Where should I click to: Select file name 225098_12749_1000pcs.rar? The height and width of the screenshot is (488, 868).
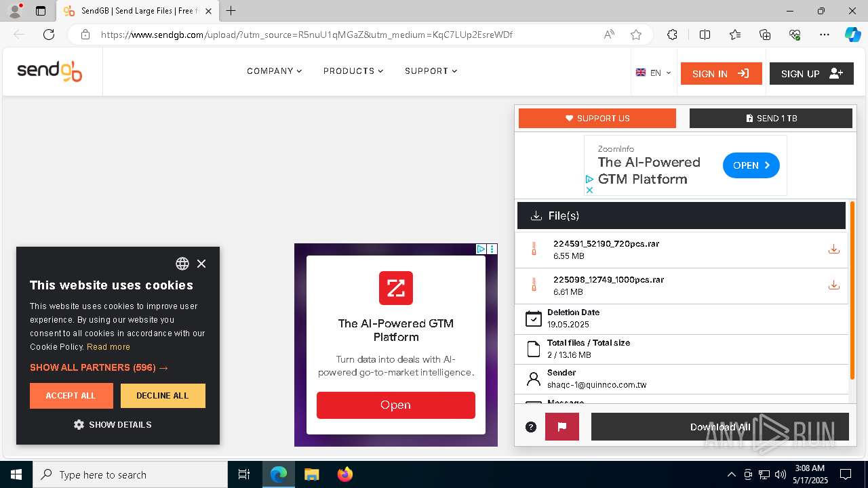(x=608, y=280)
